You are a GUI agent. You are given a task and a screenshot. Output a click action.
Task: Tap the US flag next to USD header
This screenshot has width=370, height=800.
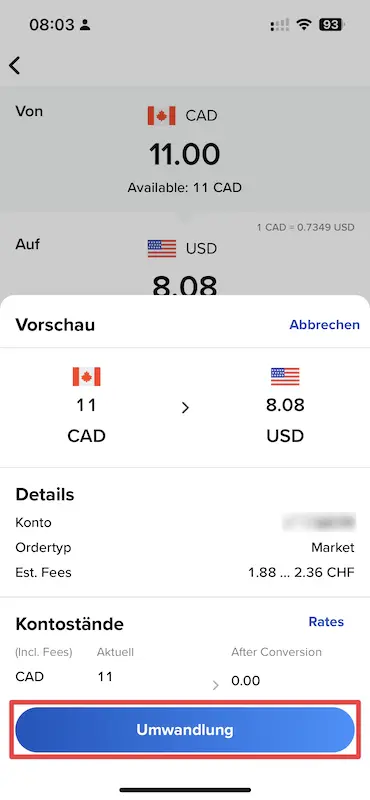coord(161,248)
